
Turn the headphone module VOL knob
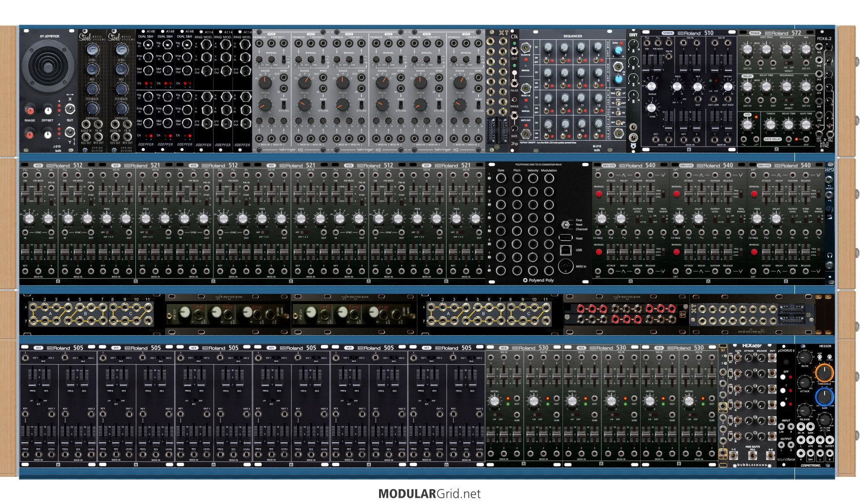829,208
